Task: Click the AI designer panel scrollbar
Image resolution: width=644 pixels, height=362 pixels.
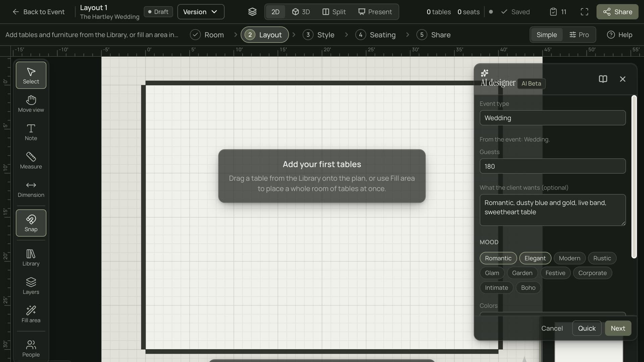Action: coord(634,177)
